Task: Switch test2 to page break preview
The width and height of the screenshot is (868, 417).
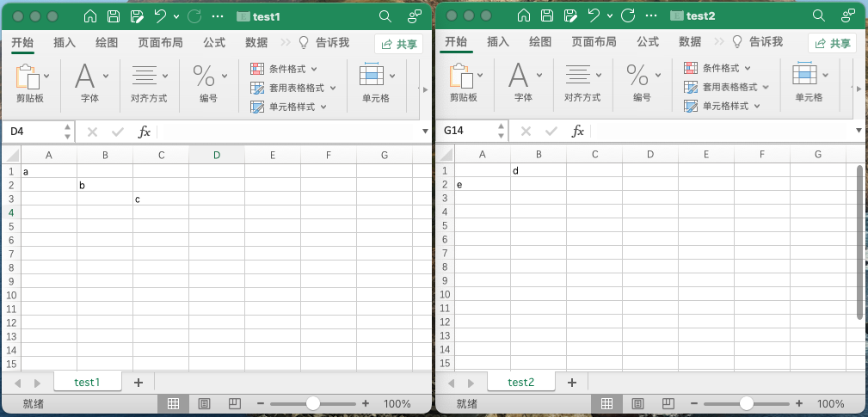Action: [668, 404]
